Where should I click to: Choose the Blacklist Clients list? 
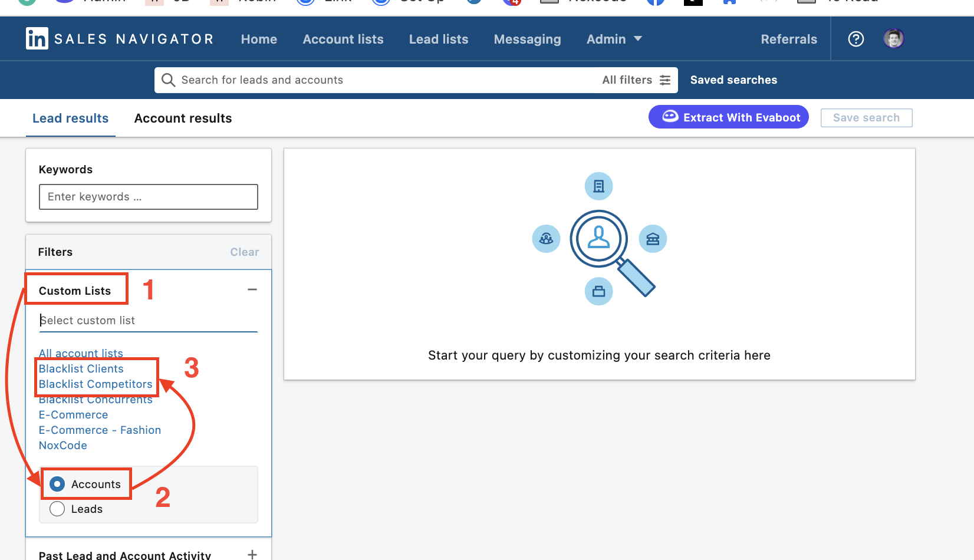pyautogui.click(x=81, y=368)
